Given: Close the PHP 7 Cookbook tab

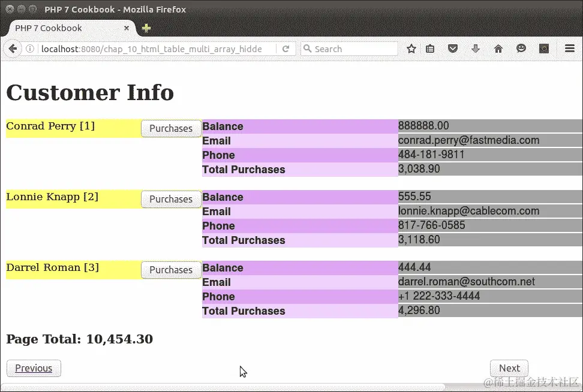Looking at the screenshot, I should pyautogui.click(x=127, y=28).
